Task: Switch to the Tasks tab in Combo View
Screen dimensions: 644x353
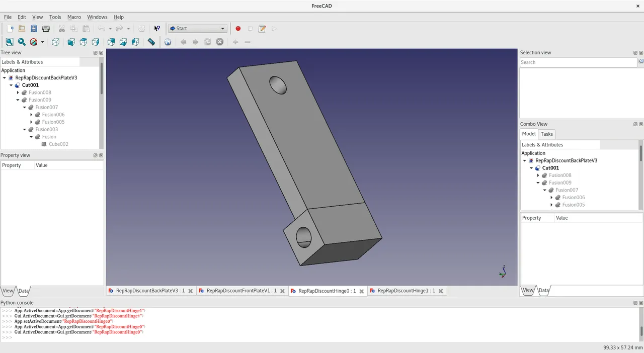Action: 547,134
